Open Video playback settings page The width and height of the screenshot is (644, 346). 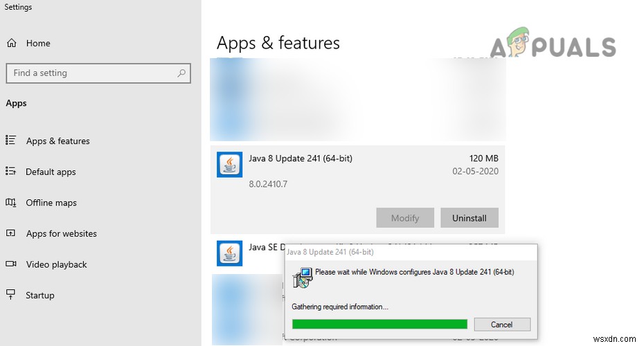point(56,264)
